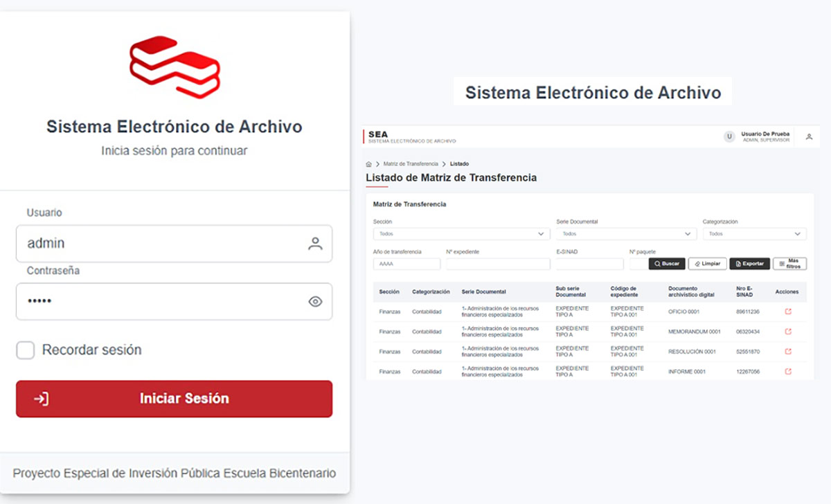The image size is (831, 504).
Task: Open the Serie Documental dropdown
Action: pos(626,234)
